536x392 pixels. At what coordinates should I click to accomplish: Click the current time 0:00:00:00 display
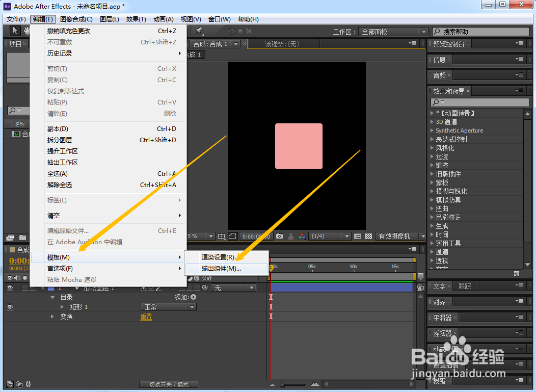coord(256,237)
